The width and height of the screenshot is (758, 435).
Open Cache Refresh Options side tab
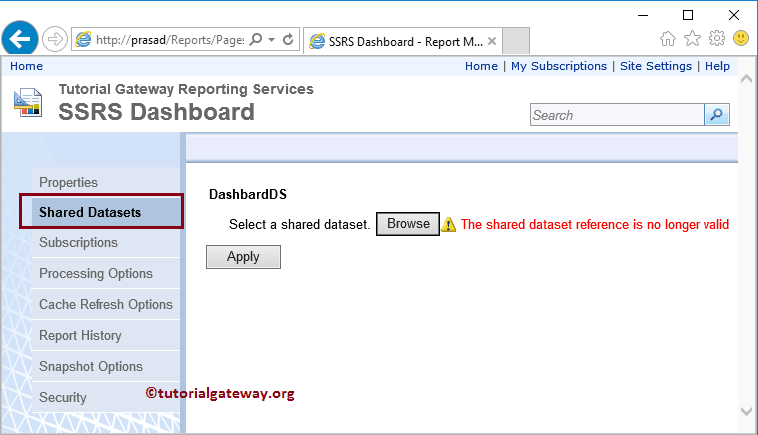(105, 304)
